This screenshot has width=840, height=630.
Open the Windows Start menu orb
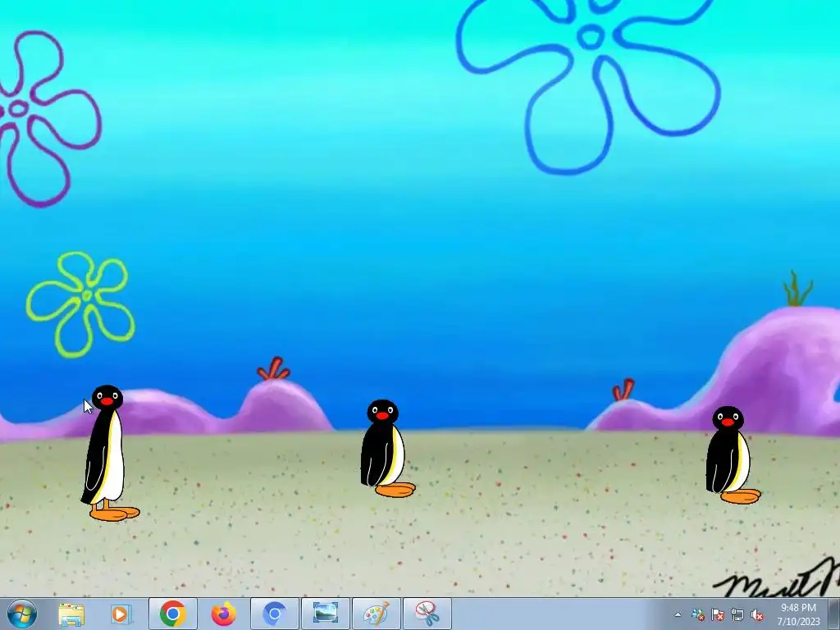coord(22,614)
